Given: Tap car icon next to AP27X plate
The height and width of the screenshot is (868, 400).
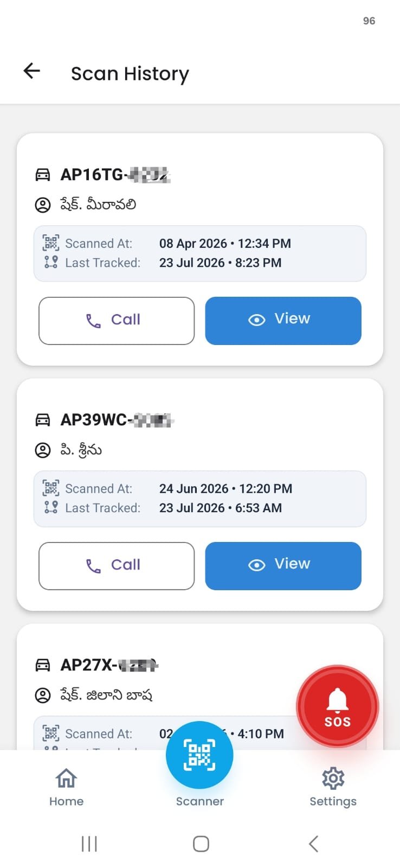Looking at the screenshot, I should [43, 665].
